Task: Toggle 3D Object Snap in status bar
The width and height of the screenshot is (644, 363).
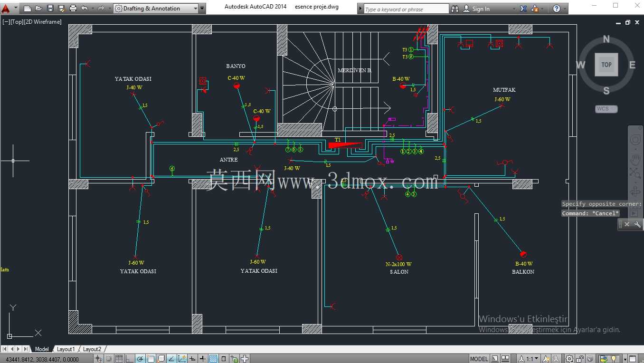Action: tap(161, 359)
